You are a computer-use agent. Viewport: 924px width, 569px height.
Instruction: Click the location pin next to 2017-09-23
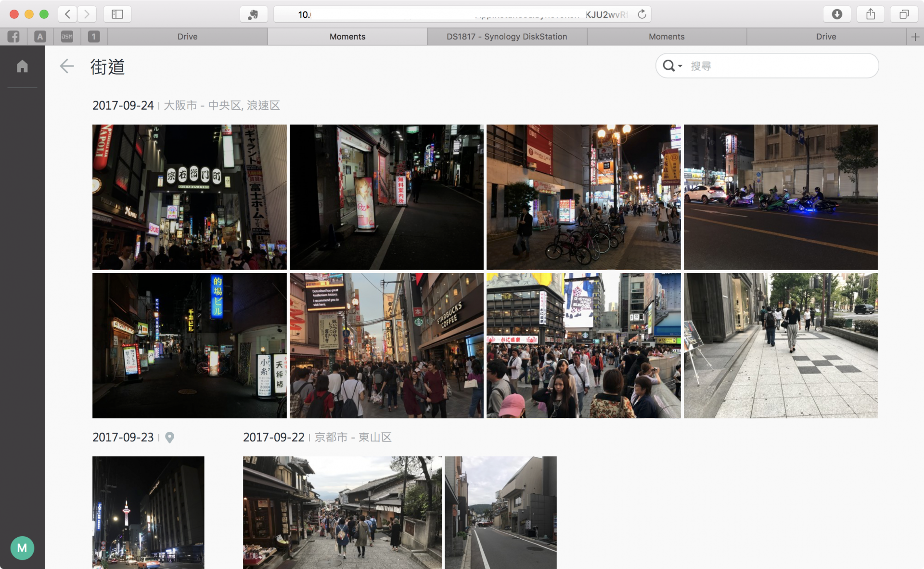coord(169,437)
